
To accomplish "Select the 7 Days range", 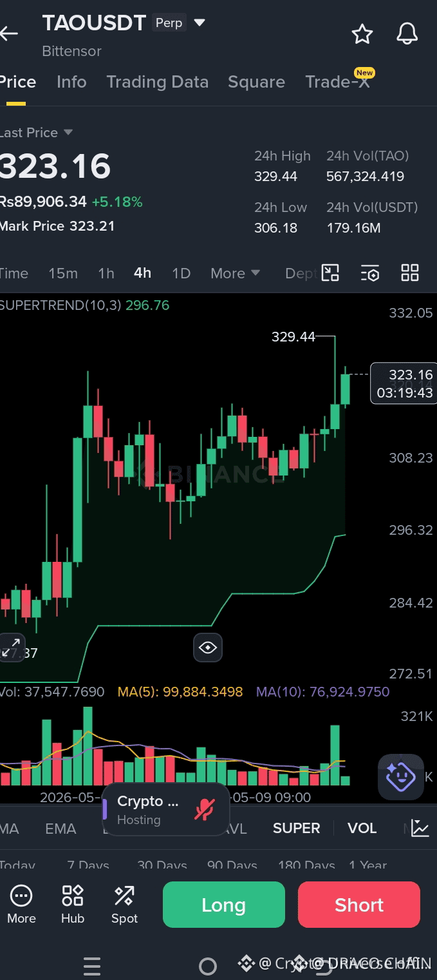I will pyautogui.click(x=88, y=865).
